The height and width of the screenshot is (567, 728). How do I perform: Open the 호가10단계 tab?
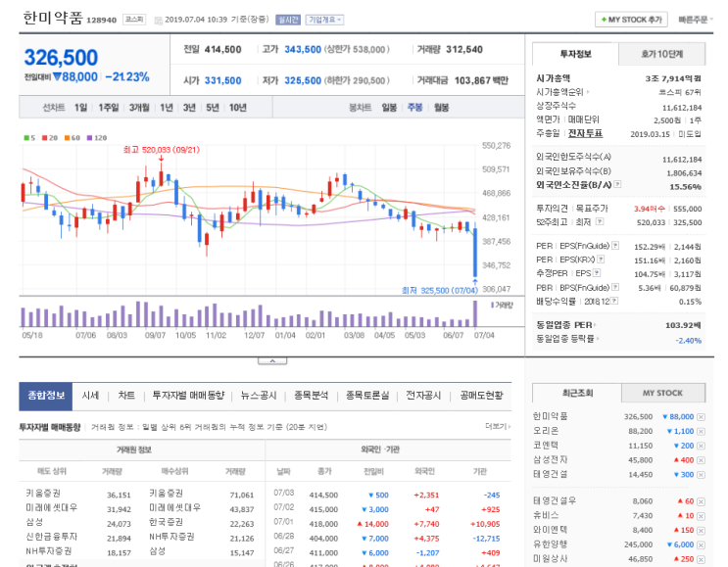(662, 54)
